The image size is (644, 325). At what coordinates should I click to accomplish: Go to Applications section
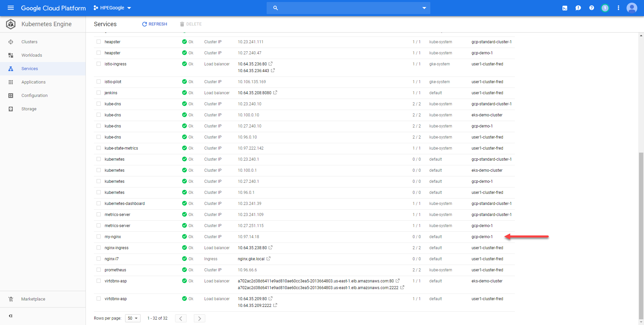pos(34,82)
